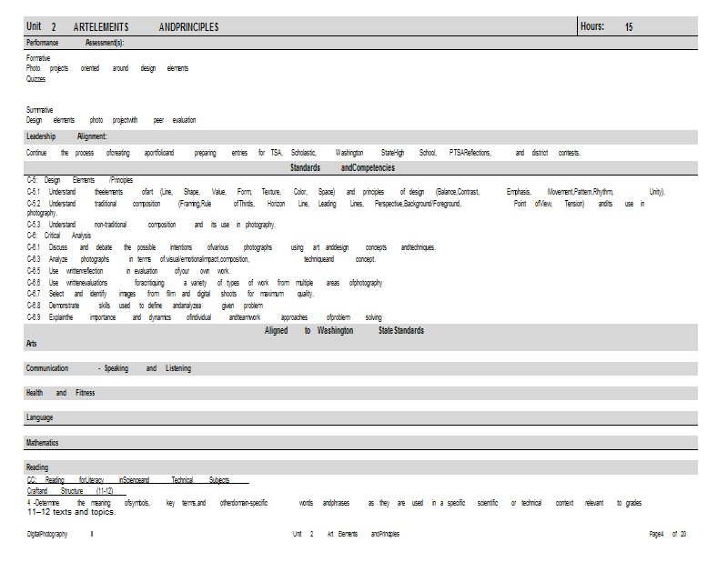Screen dimensions: 728x562
Task: Select the "C-6: Critical Analysis" line
Action: pos(58,236)
